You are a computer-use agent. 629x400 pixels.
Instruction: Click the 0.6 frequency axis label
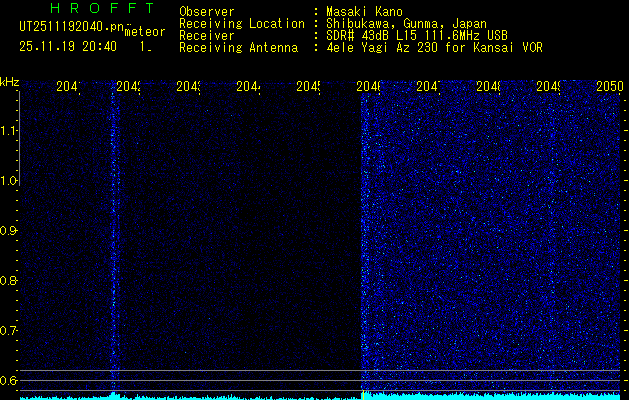click(8, 380)
